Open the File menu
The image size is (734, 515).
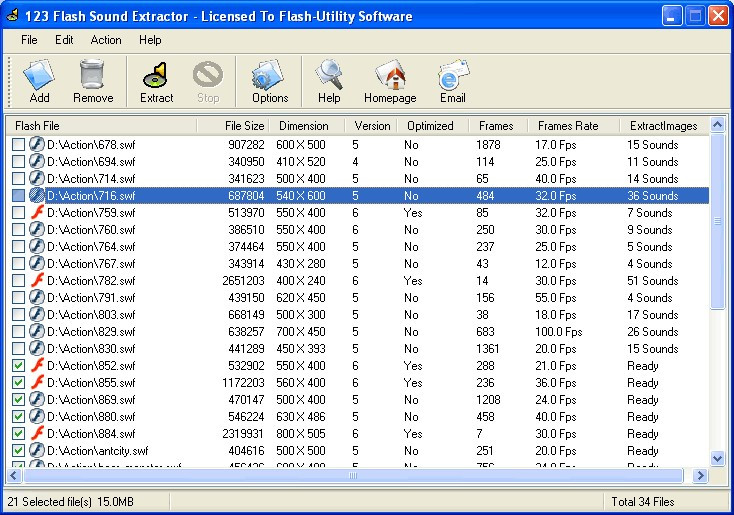29,40
